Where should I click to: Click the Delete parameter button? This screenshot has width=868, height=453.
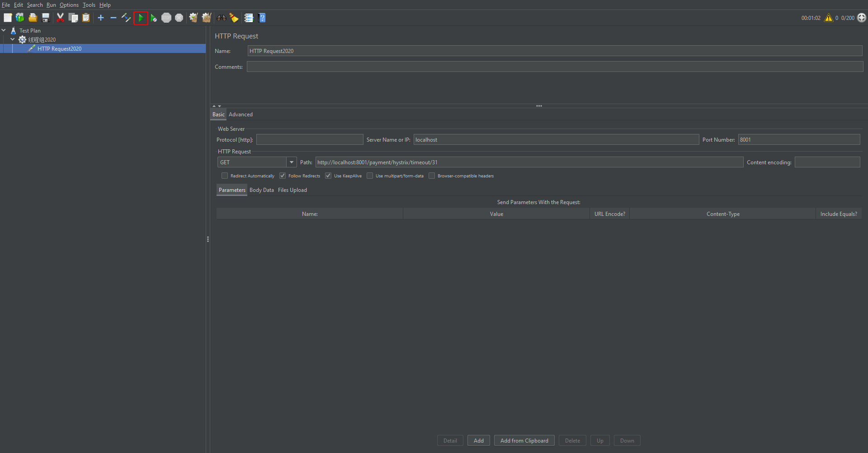(x=572, y=440)
